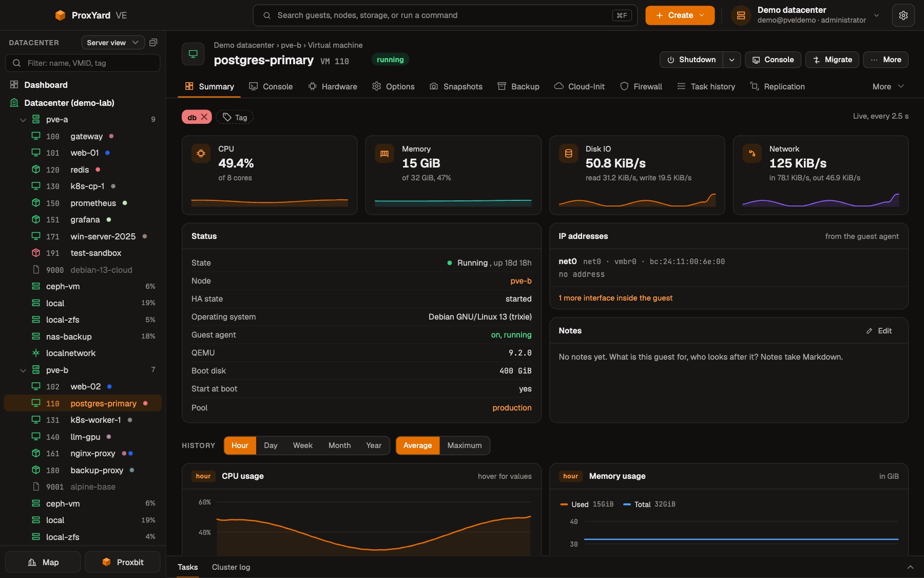The width and height of the screenshot is (924, 578).
Task: Click the Migrate button
Action: (x=832, y=60)
